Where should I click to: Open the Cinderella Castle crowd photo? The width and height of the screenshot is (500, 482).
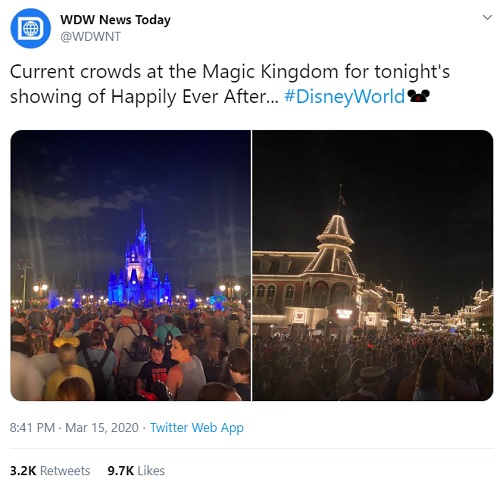pos(131,265)
